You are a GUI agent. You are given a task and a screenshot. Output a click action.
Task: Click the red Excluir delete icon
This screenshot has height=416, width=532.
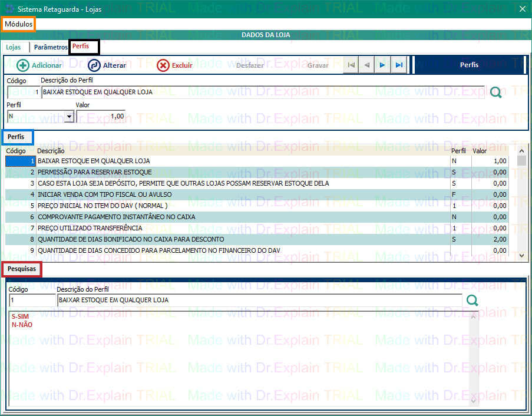(163, 65)
